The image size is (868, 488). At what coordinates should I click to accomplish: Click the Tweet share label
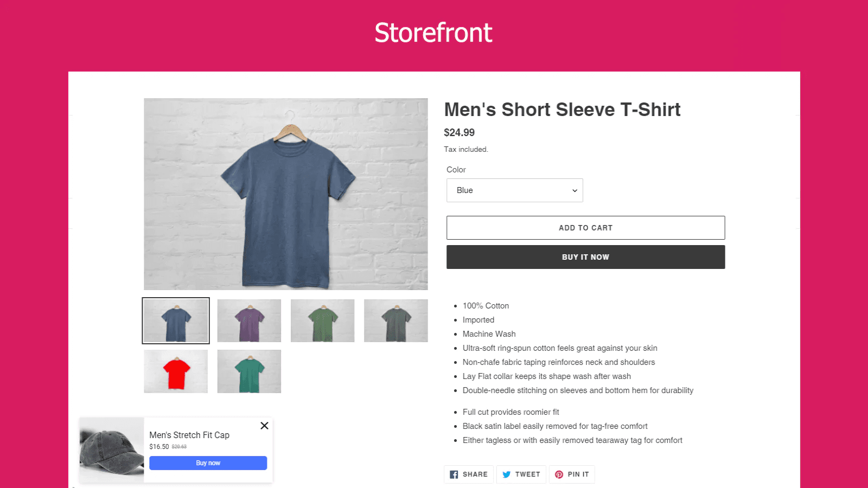[x=527, y=474]
